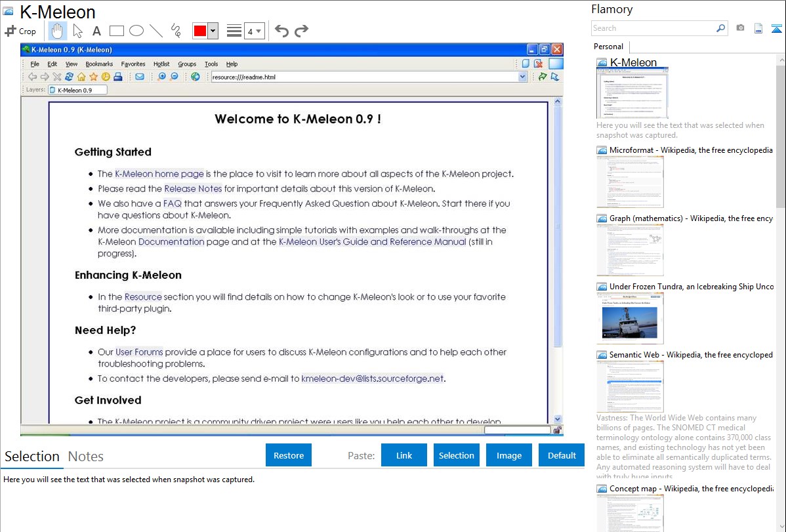Open the Semantic Web snapshot thumbnail
786x532 pixels.
click(630, 386)
